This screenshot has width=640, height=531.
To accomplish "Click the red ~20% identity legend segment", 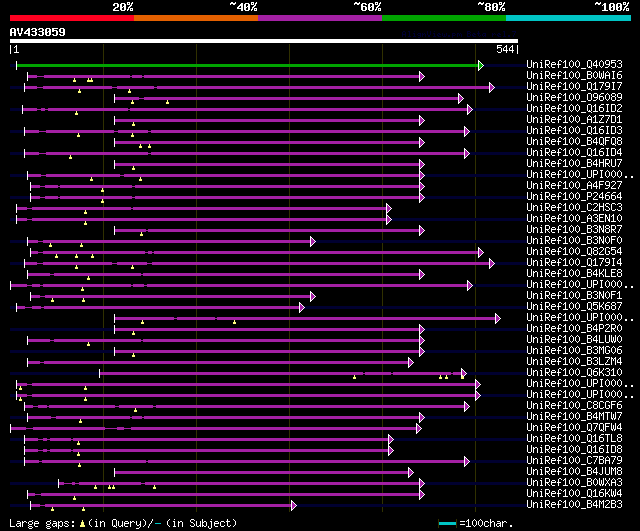I will tap(72, 18).
